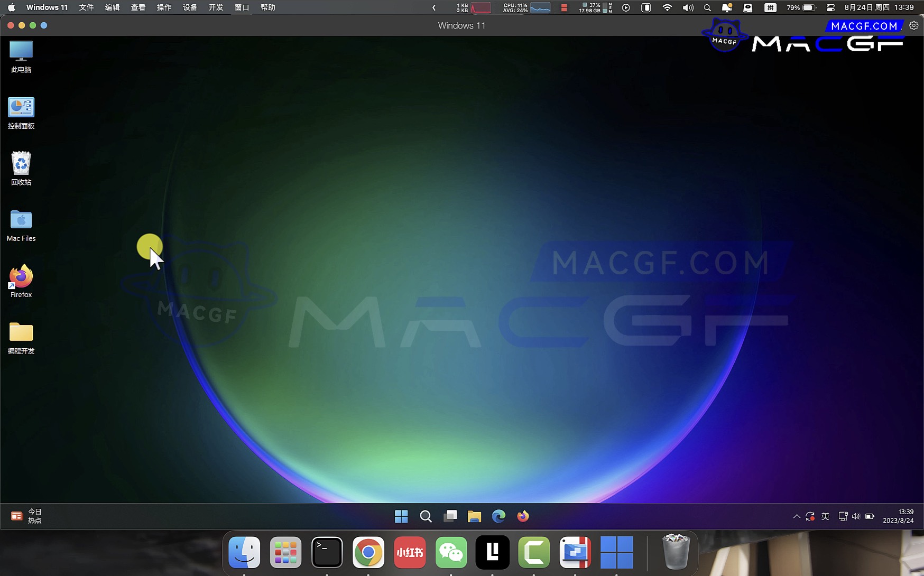Click the taskbar clock showing 2023/8/24
This screenshot has width=924, height=576.
898,516
